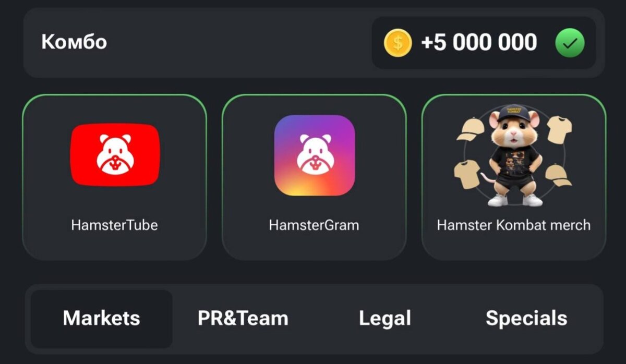Click the +5 000 000 reward amount

point(478,43)
